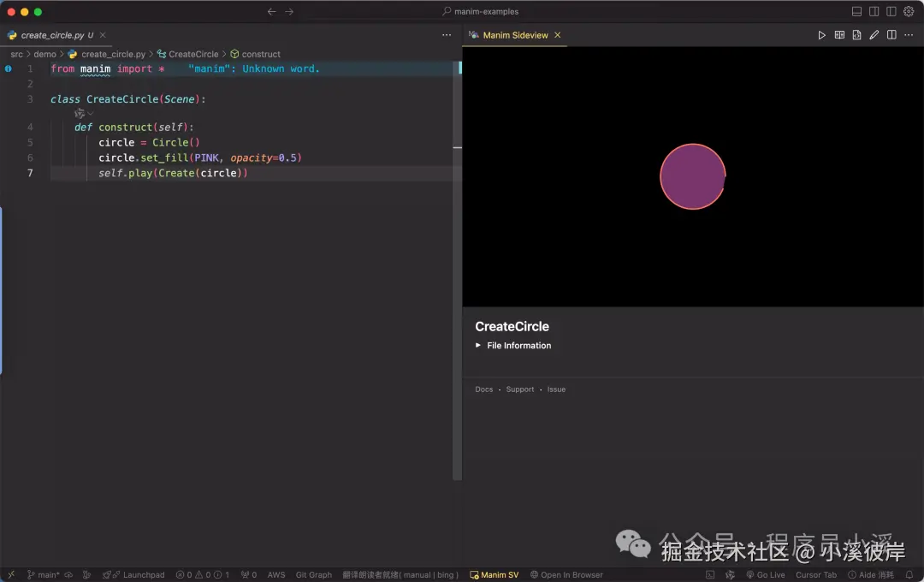Close the create_circle.py tab
The height and width of the screenshot is (582, 924).
coord(103,35)
